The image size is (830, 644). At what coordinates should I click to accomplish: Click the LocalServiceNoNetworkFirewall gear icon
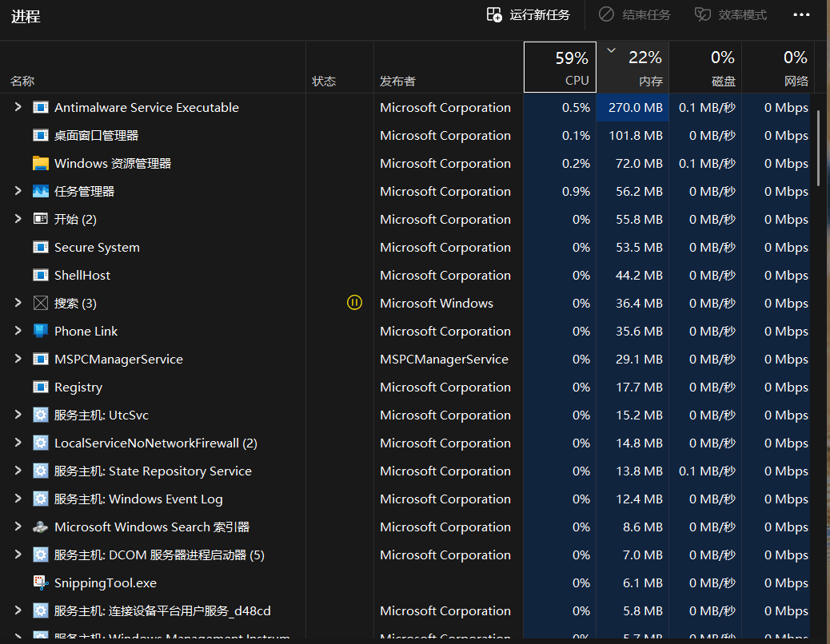41,443
